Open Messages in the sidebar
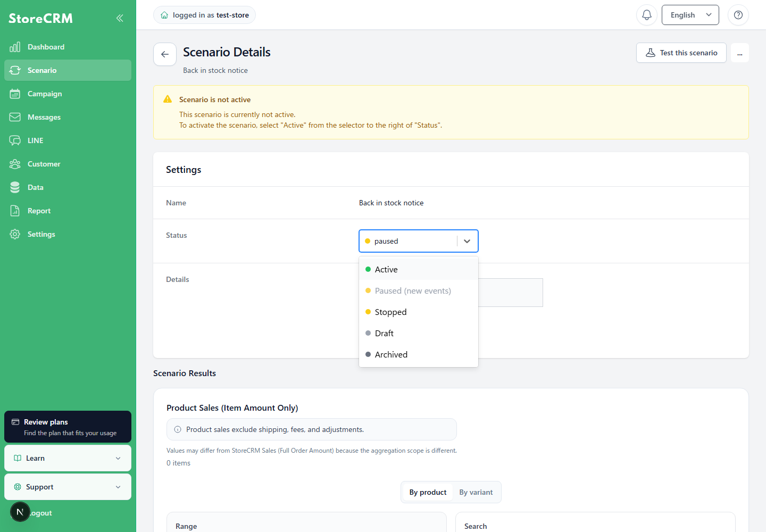The height and width of the screenshot is (532, 766). point(68,117)
